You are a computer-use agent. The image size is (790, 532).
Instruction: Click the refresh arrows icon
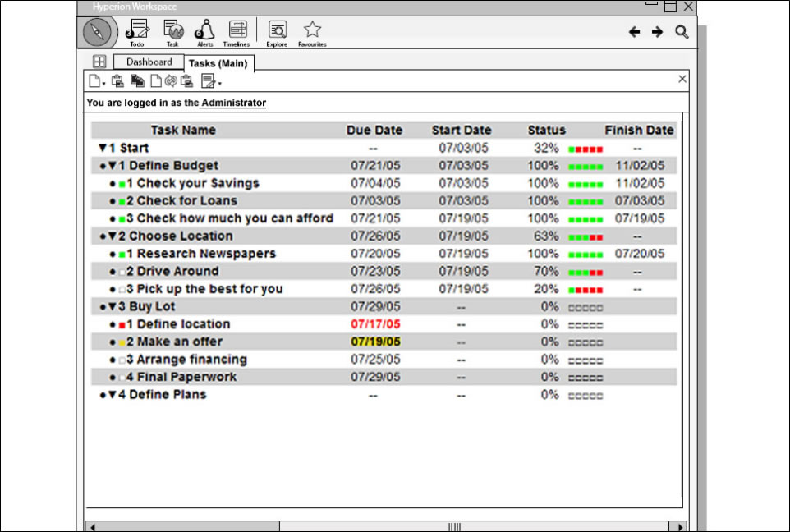coord(172,80)
